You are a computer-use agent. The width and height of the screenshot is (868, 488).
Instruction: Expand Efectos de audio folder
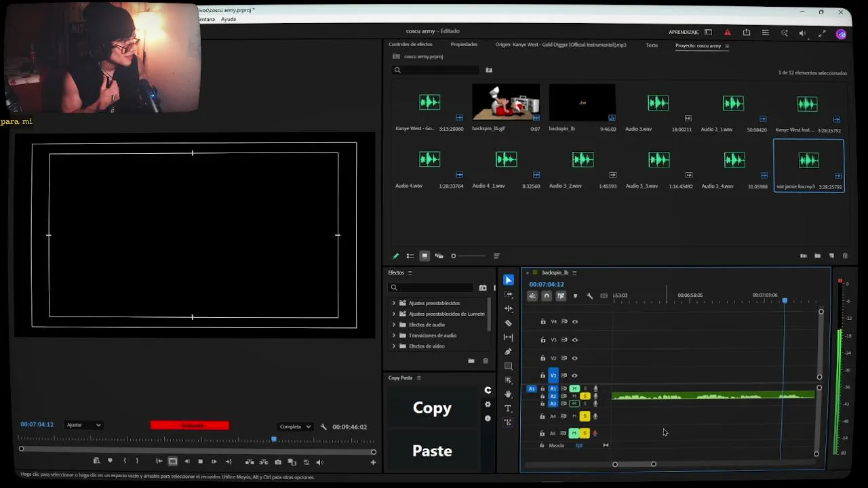(394, 325)
